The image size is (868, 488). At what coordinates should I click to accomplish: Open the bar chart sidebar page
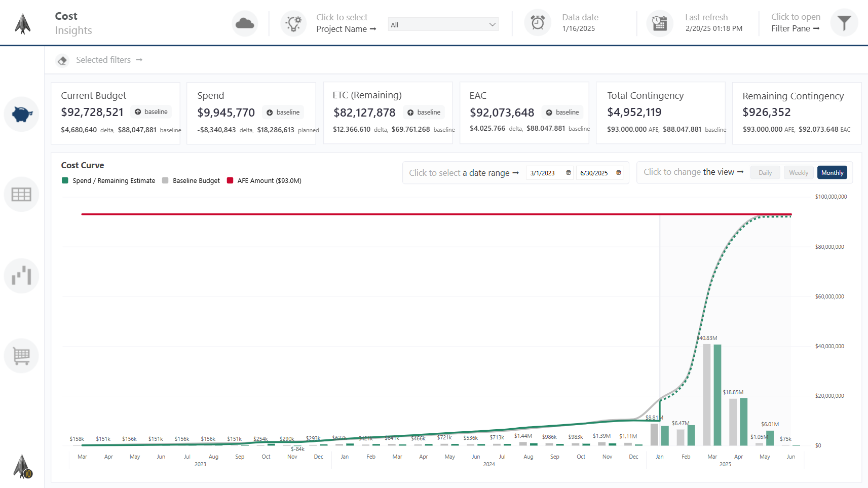21,276
